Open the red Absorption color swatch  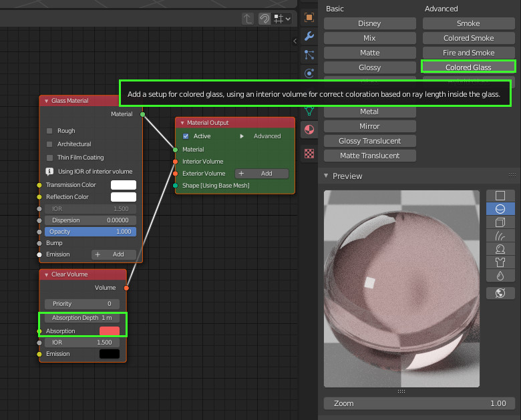coord(109,331)
